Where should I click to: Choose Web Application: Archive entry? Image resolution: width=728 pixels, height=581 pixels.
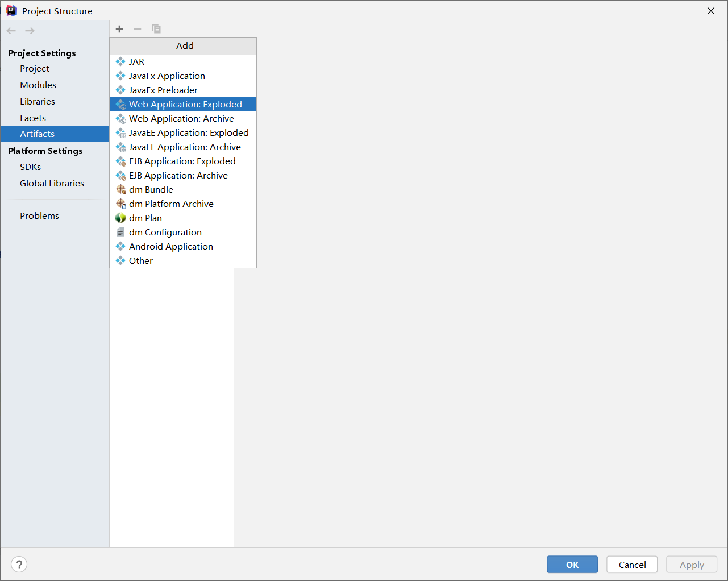183,118
